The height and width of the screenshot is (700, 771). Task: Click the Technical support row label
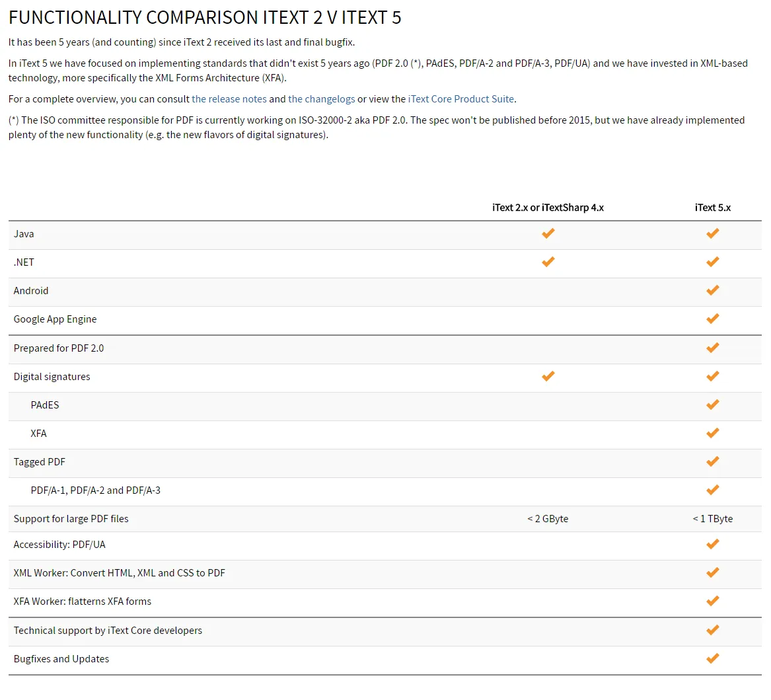(108, 631)
